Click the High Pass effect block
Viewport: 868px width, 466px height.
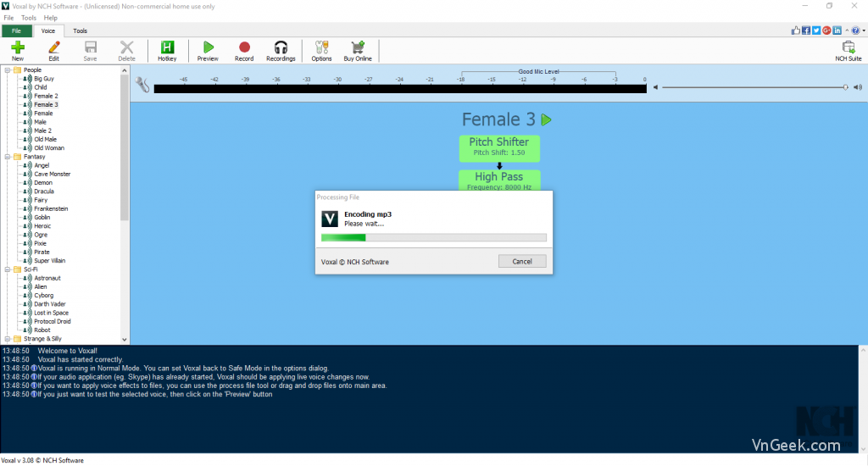point(499,180)
